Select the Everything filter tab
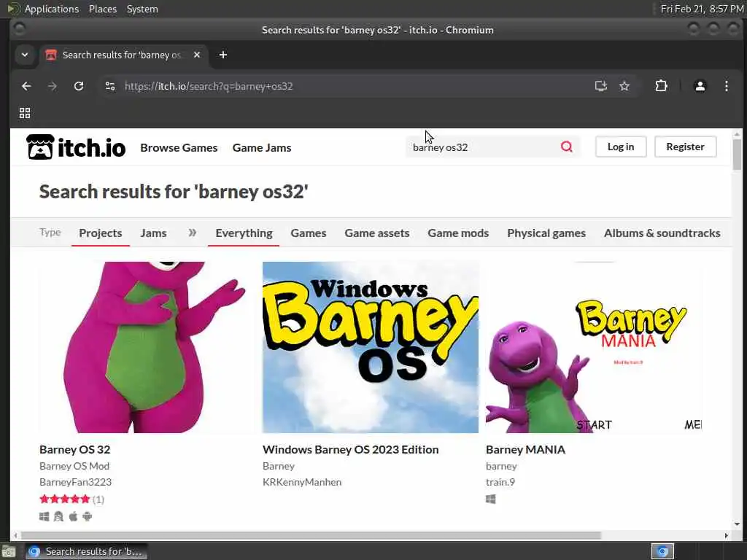The image size is (747, 560). tap(244, 233)
